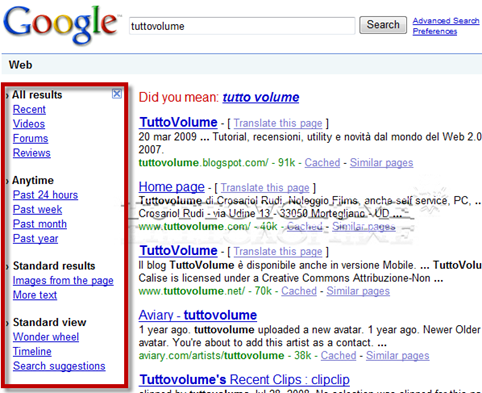Open the Preferences link
Image resolution: width=482 pixels, height=393 pixels.
point(435,31)
